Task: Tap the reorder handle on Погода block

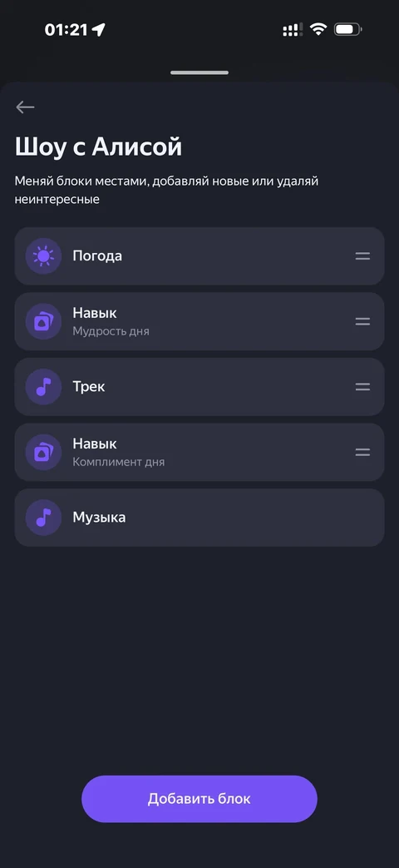Action: pos(362,255)
